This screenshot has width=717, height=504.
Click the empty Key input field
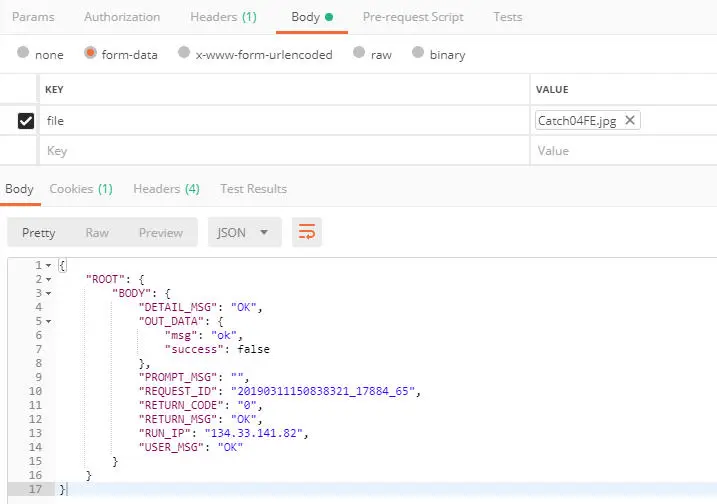click(x=284, y=150)
